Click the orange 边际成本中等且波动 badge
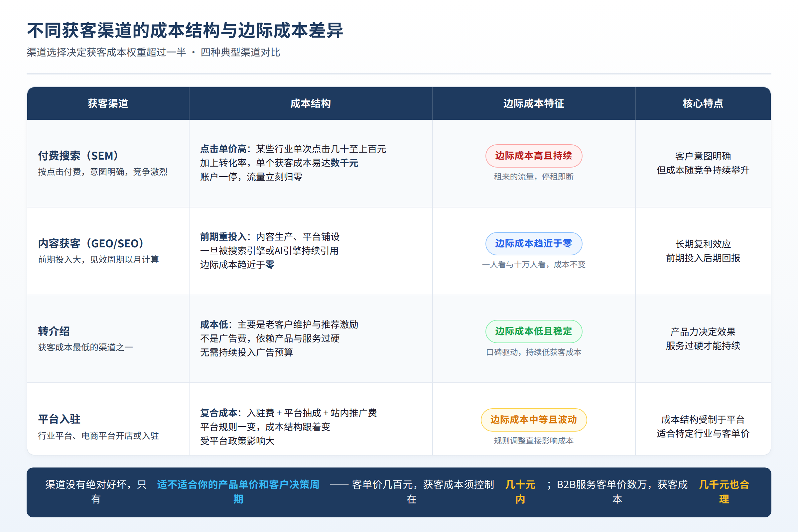Screen dimensions: 798x532 point(534,420)
